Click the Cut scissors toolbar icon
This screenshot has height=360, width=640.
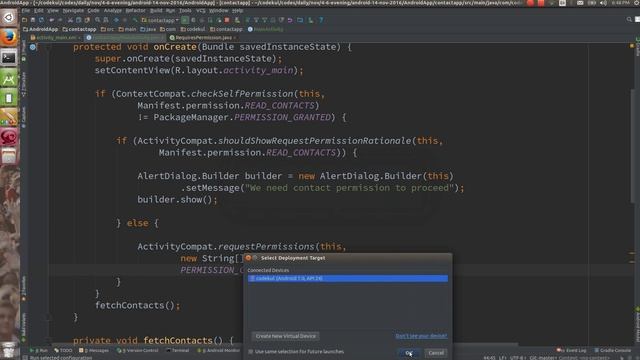click(70, 20)
